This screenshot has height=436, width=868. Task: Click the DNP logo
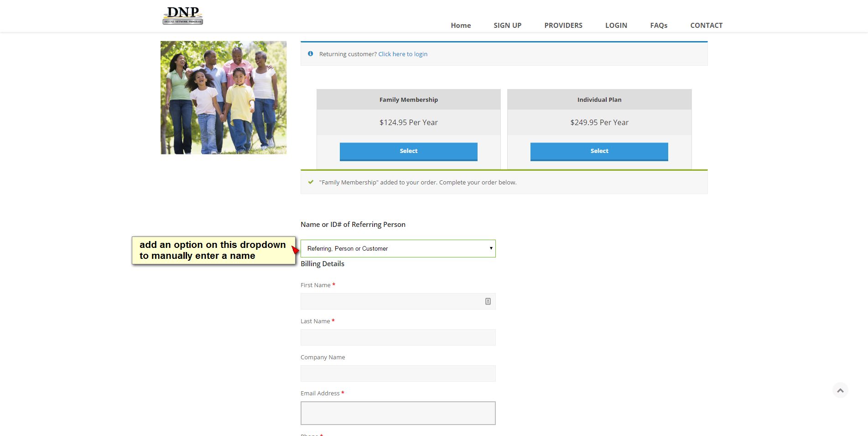coord(183,16)
